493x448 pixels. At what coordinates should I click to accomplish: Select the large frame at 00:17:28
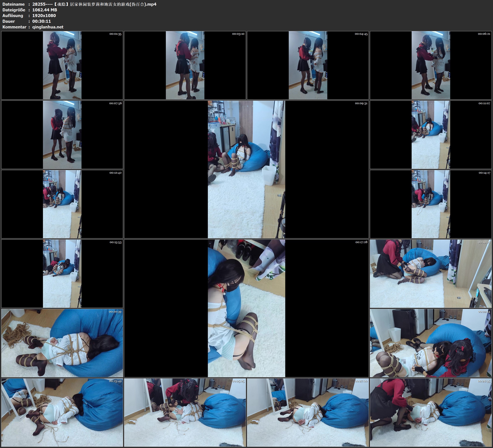246,308
